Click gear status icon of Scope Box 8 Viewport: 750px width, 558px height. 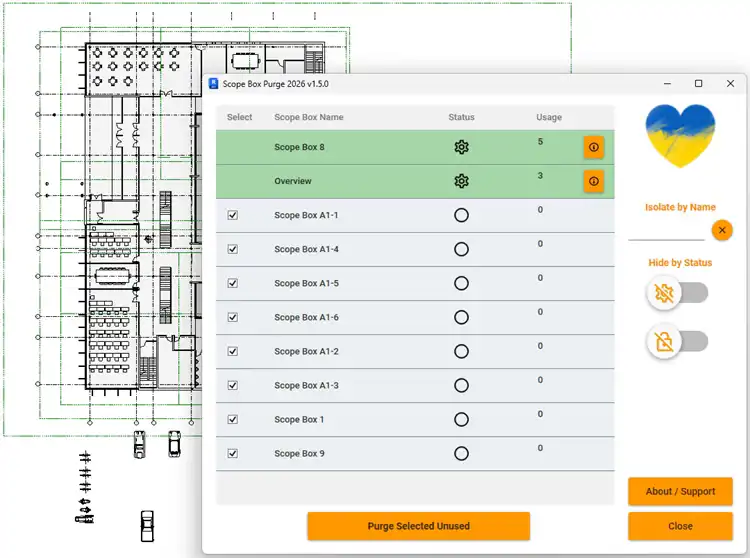pyautogui.click(x=461, y=147)
